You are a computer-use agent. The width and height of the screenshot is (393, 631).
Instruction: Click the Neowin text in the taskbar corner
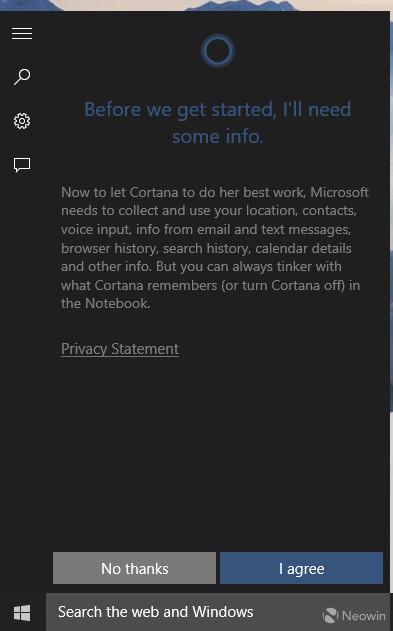point(364,616)
